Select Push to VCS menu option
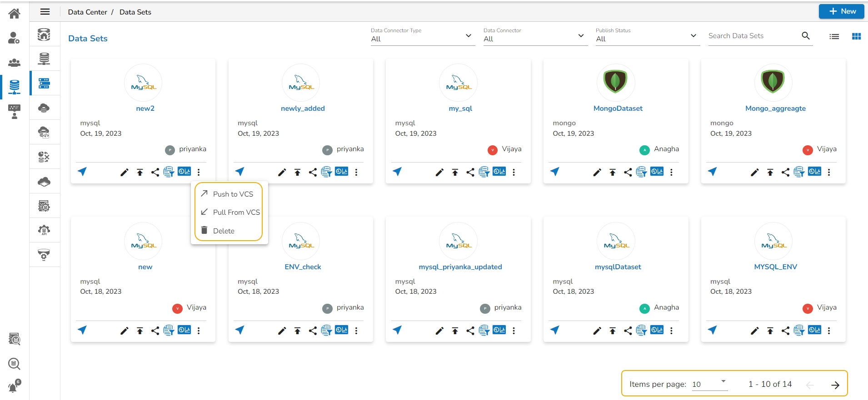Viewport: 868px width, 400px height. click(x=233, y=194)
